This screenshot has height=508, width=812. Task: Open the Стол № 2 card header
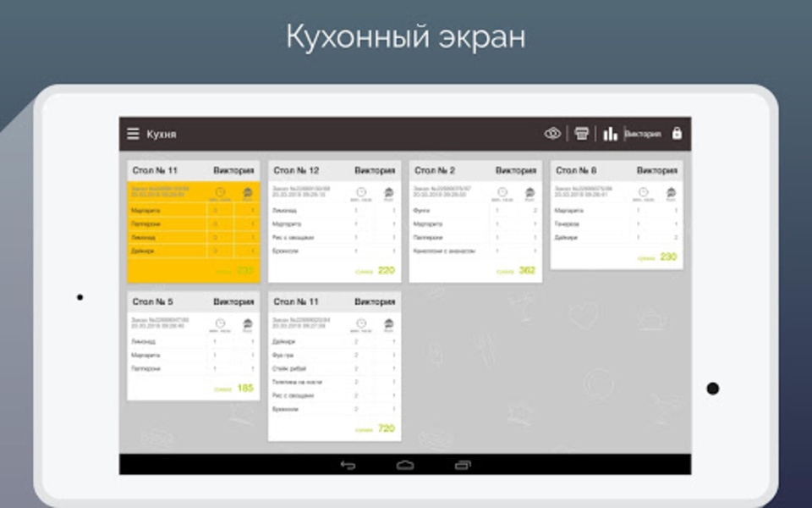pos(475,170)
